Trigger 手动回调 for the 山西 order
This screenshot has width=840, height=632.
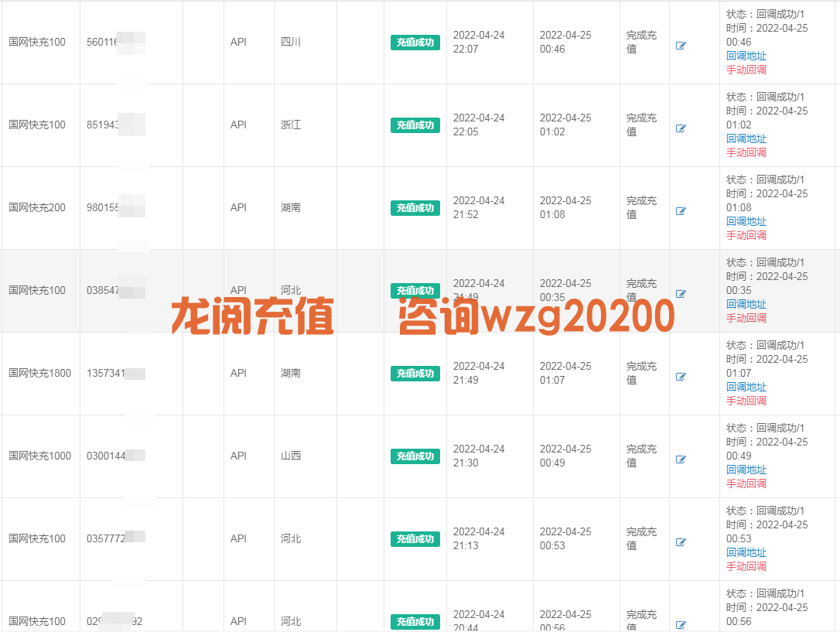pyautogui.click(x=746, y=483)
